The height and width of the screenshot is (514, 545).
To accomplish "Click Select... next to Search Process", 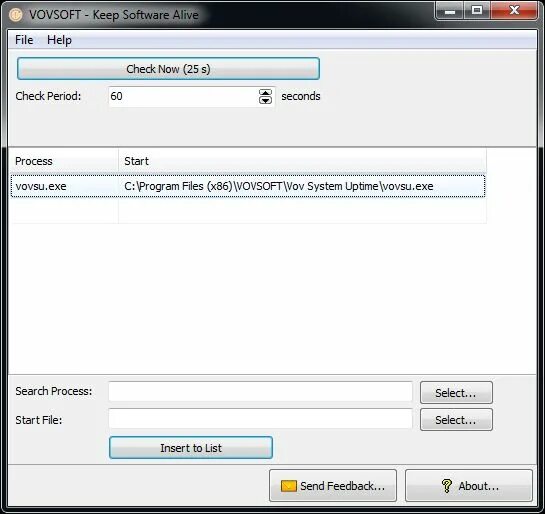I will click(x=456, y=393).
